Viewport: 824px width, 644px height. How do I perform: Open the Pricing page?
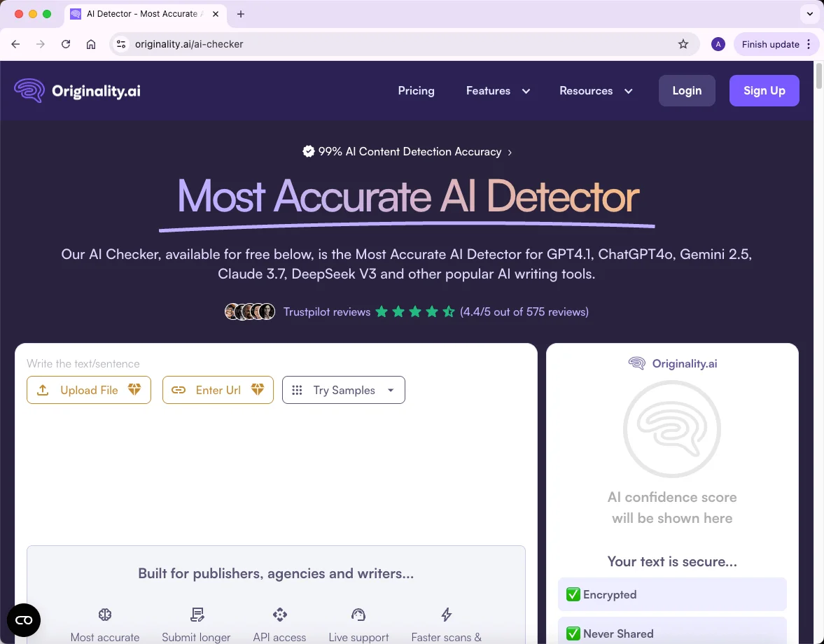tap(417, 90)
